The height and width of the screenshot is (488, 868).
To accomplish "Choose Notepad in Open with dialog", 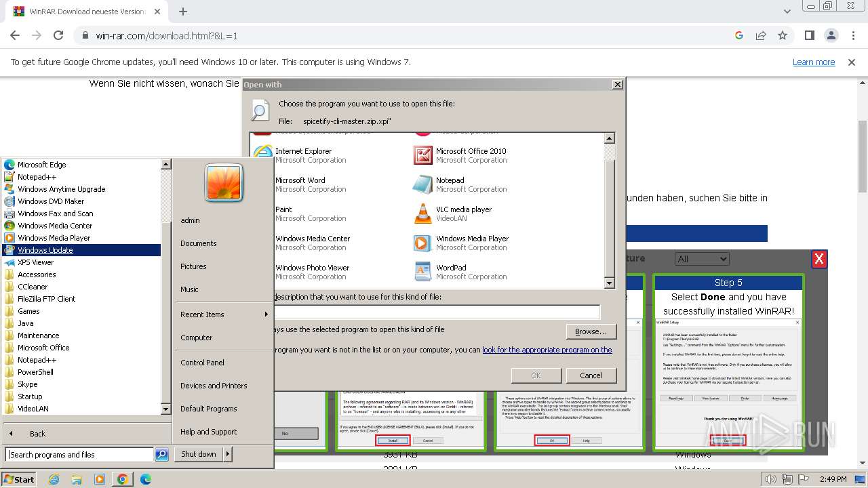I will tap(461, 185).
